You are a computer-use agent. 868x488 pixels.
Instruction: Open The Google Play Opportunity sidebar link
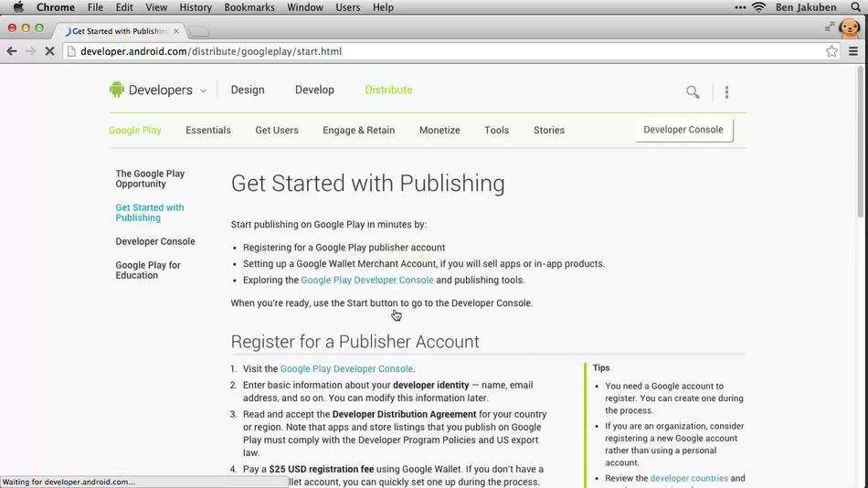pyautogui.click(x=150, y=178)
